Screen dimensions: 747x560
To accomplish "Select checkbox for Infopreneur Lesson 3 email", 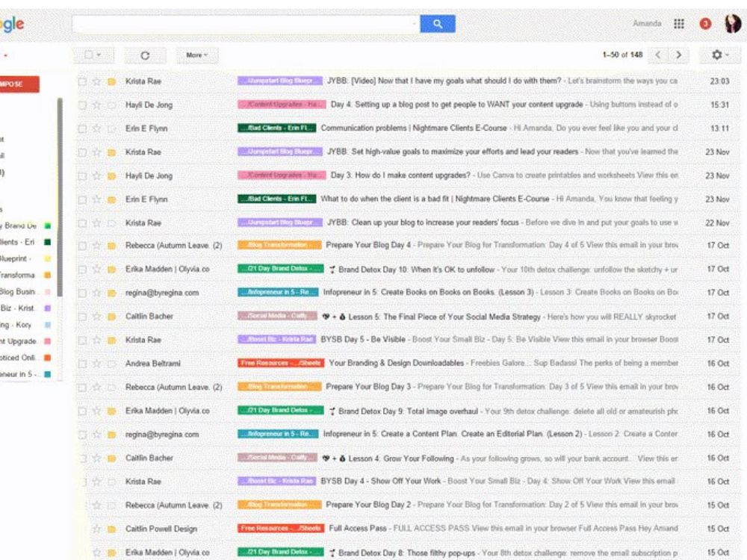I will (x=82, y=293).
